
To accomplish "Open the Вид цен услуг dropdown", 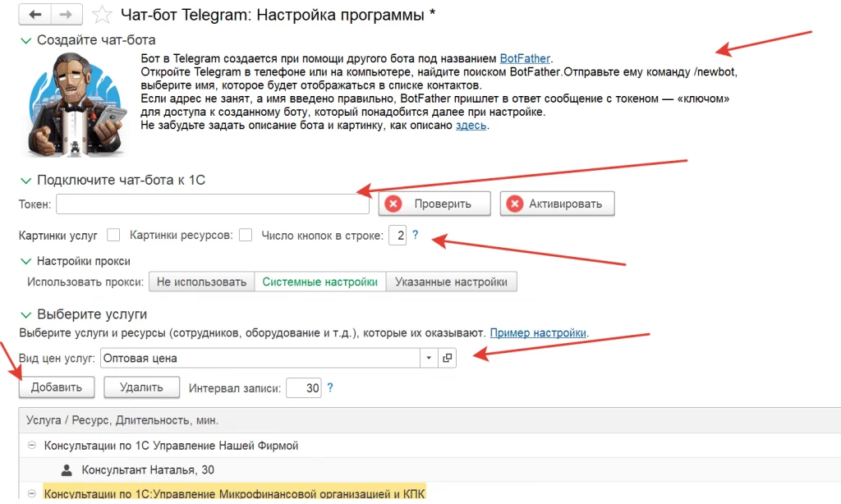I will (x=429, y=358).
